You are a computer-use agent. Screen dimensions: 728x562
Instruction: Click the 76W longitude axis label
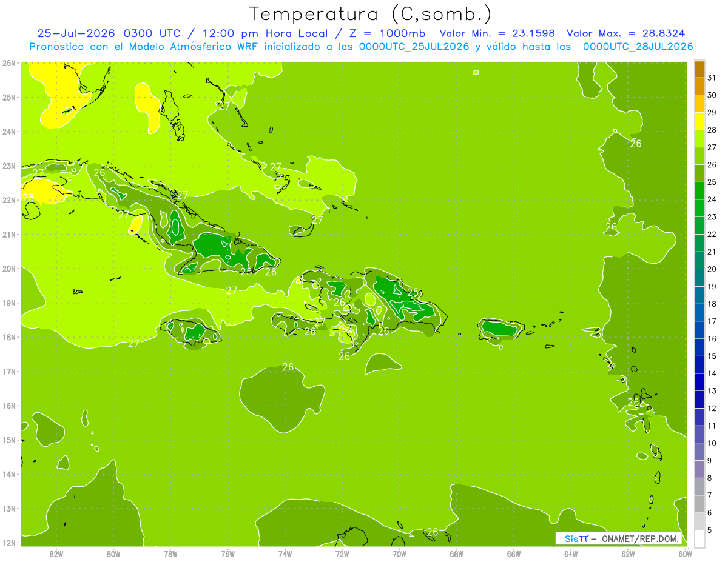tap(228, 554)
